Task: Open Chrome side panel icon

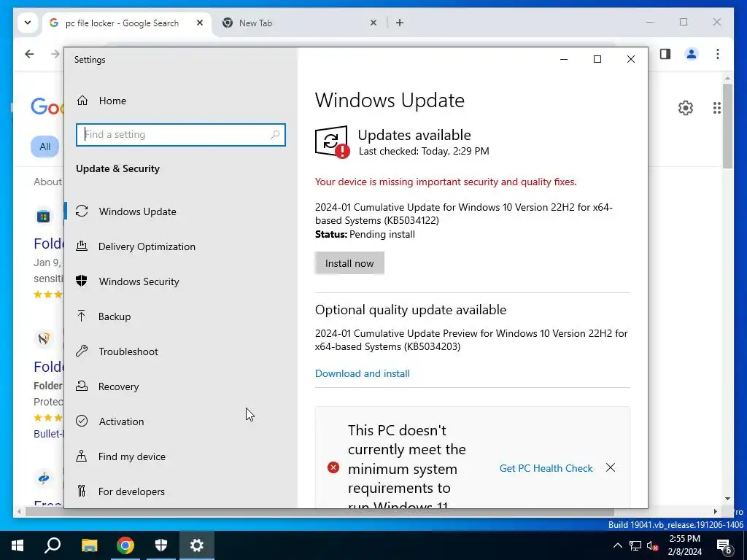Action: click(x=665, y=54)
